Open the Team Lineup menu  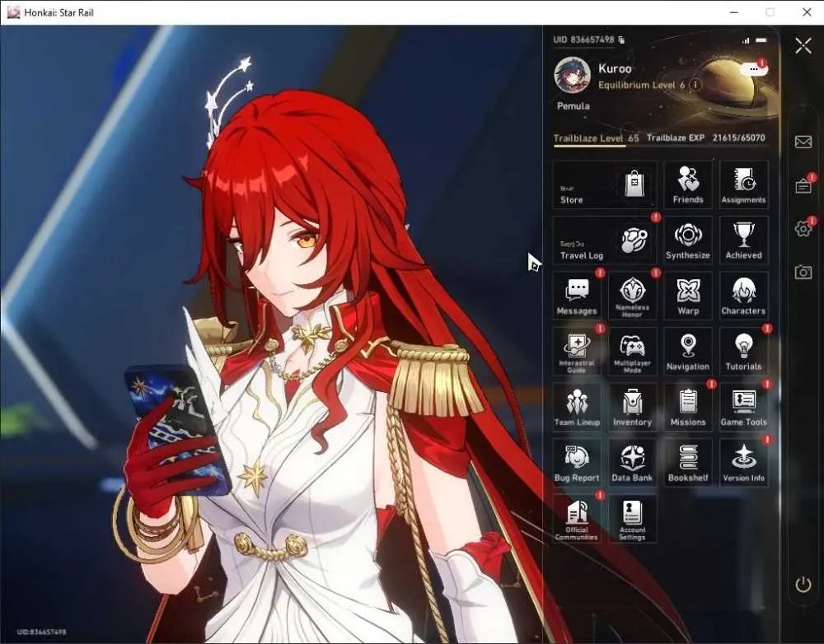click(577, 408)
